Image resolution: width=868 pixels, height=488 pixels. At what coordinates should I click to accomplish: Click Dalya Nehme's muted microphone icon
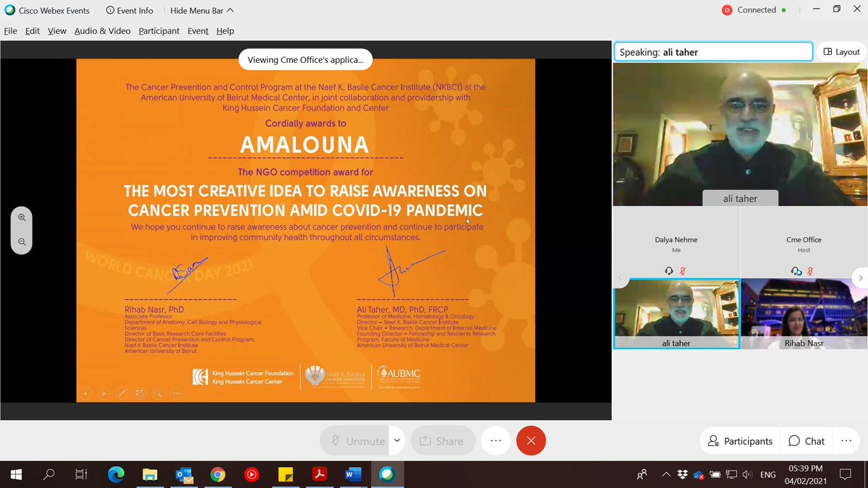(683, 270)
